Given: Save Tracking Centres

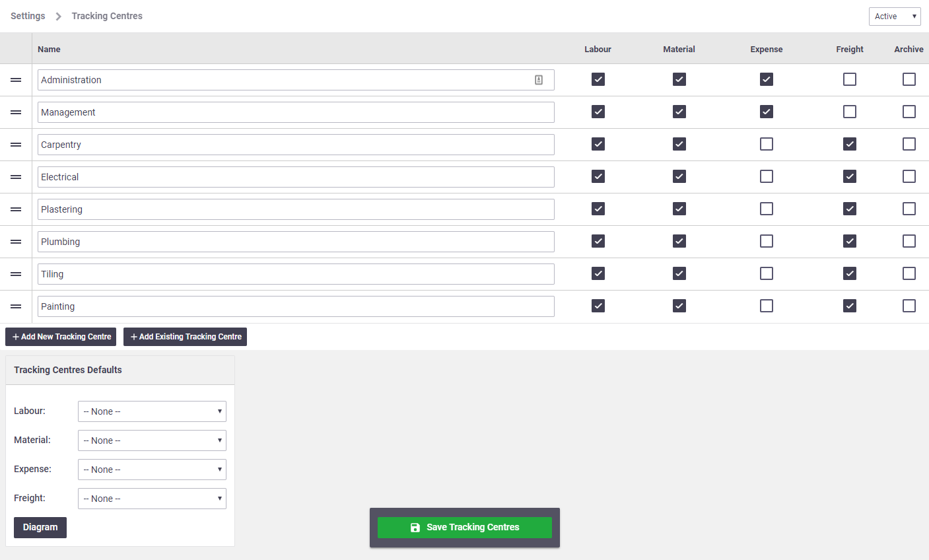Looking at the screenshot, I should click(x=465, y=528).
